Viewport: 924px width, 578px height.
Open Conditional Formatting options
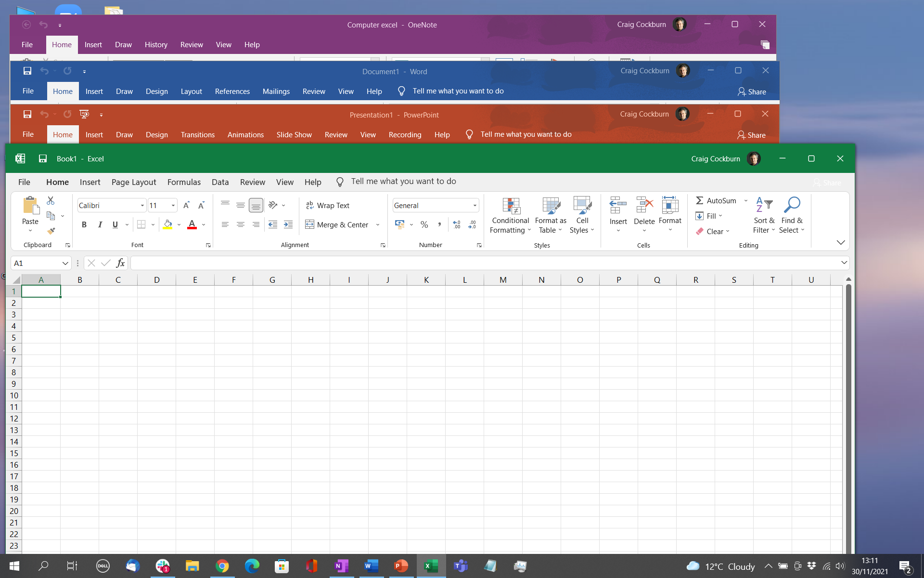click(510, 215)
